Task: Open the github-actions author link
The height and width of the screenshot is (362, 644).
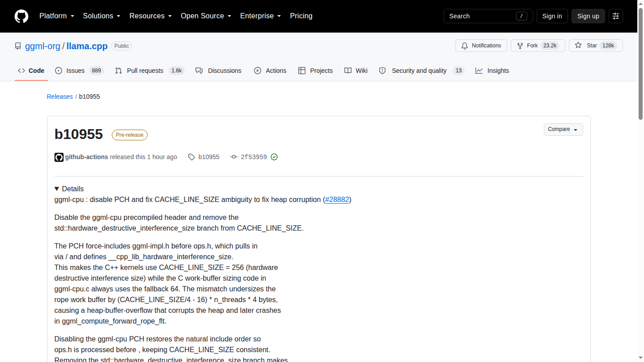Action: coord(87,157)
